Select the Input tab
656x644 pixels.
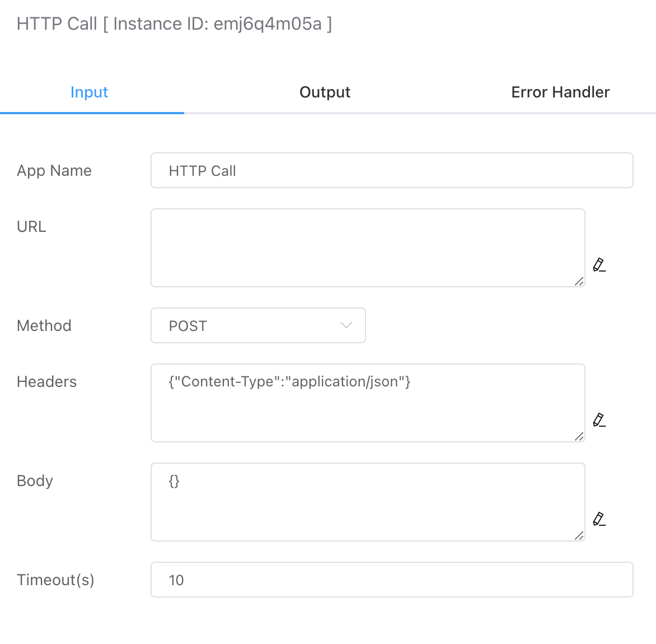point(90,92)
